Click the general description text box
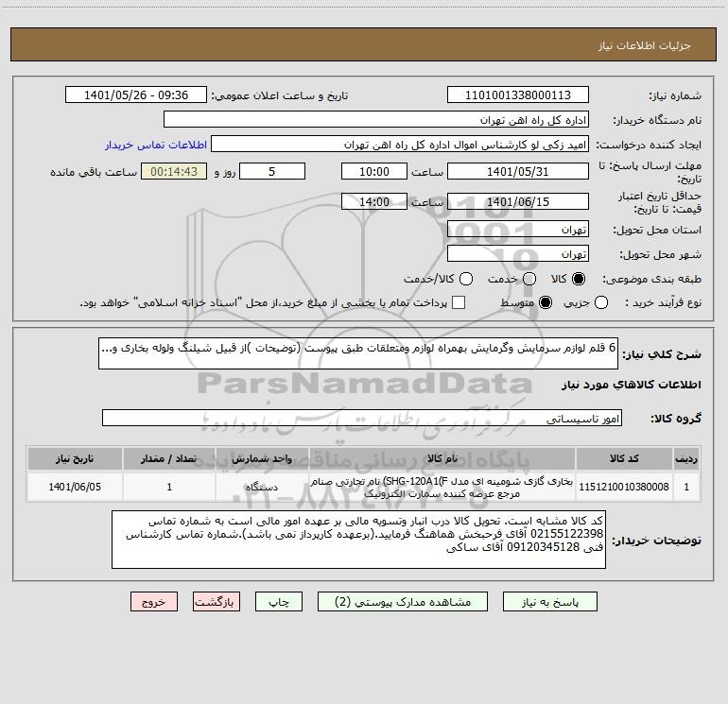The image size is (728, 704). [358, 353]
